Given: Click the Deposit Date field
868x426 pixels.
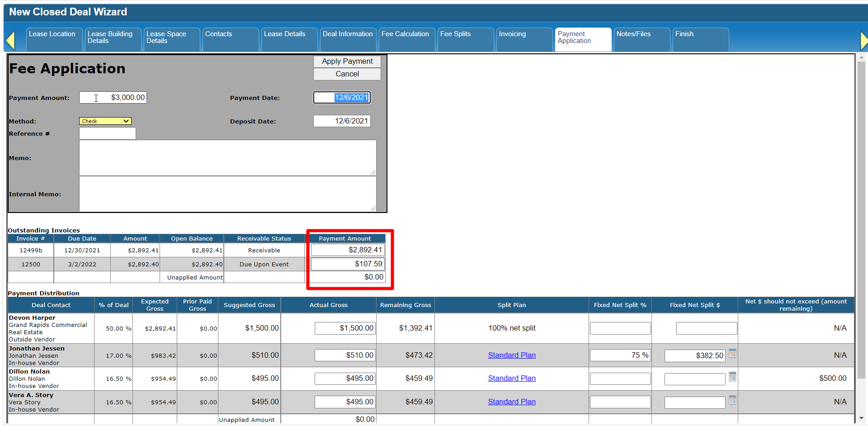Looking at the screenshot, I should 342,121.
